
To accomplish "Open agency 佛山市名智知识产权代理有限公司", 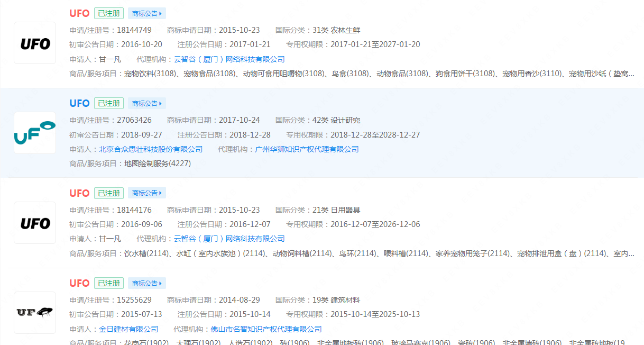I will pyautogui.click(x=266, y=329).
